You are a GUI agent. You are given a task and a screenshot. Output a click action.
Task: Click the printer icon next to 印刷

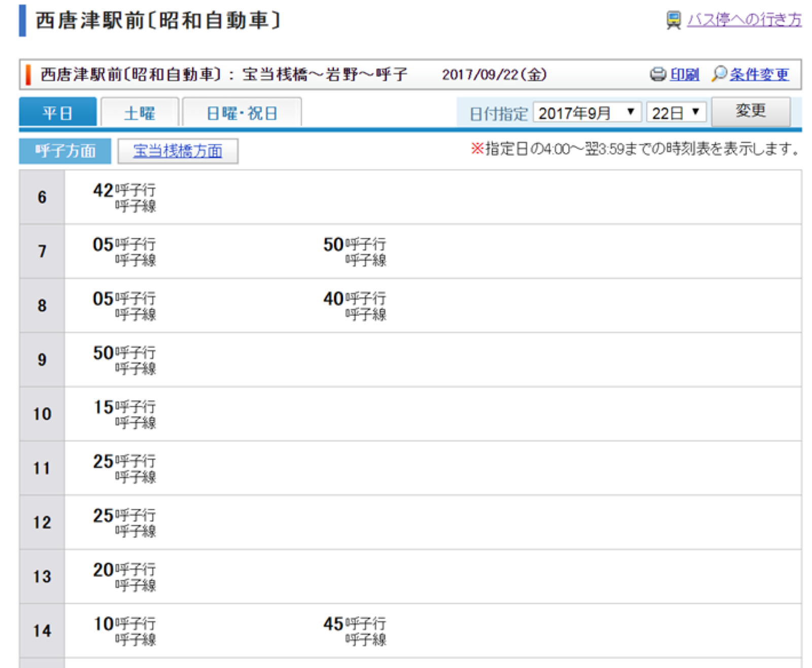[x=658, y=75]
